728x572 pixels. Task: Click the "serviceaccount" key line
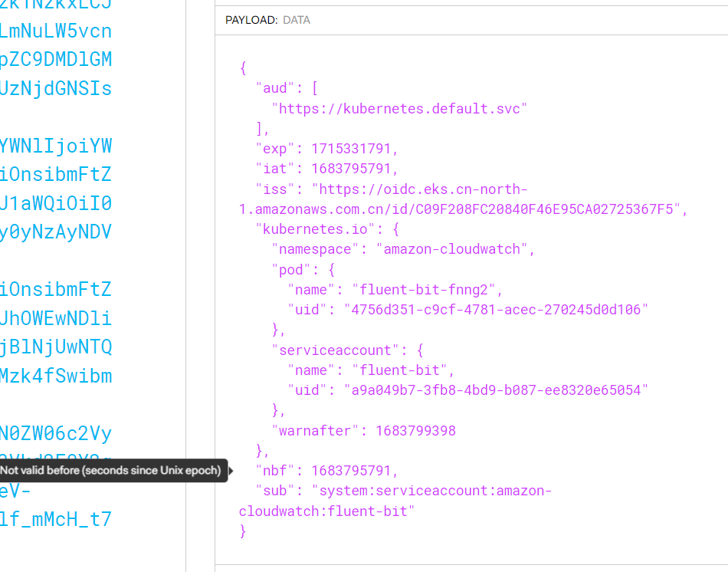tap(347, 350)
